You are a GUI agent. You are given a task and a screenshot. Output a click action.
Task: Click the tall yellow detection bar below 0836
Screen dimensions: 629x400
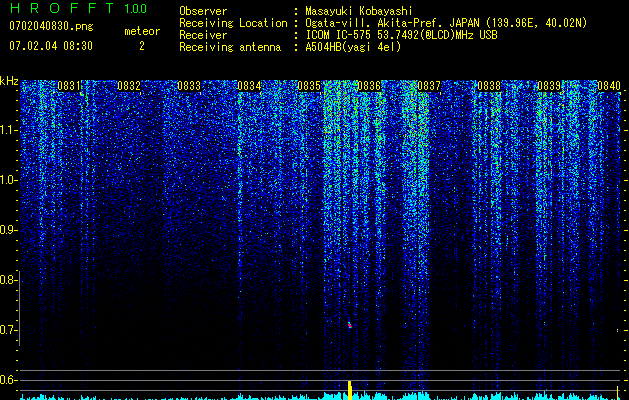(349, 390)
